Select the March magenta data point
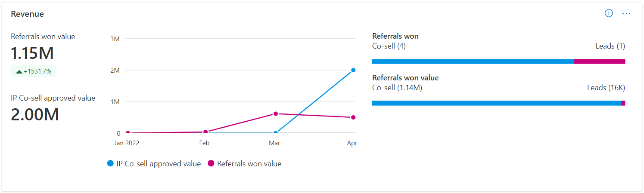The height and width of the screenshot is (193, 644). [276, 113]
